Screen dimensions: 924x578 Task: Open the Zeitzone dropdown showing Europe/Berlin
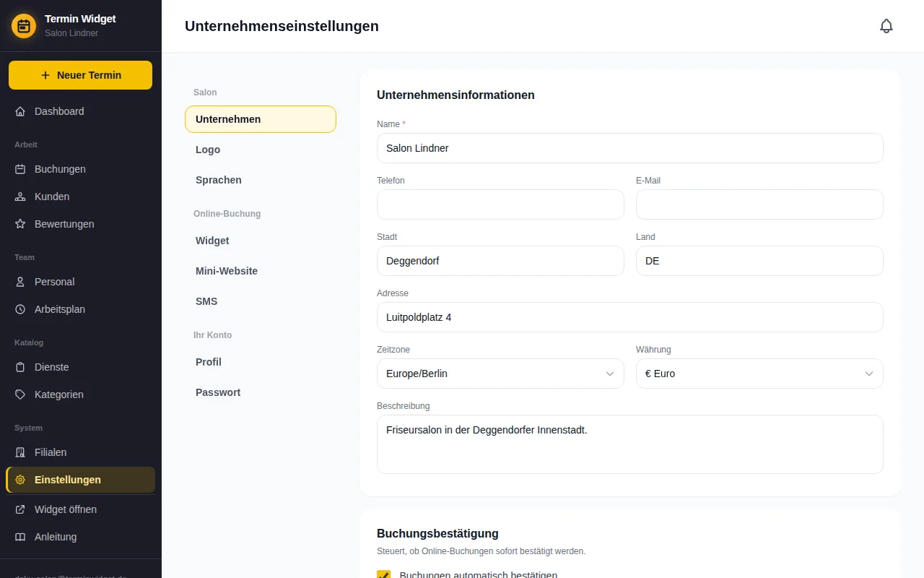point(500,374)
